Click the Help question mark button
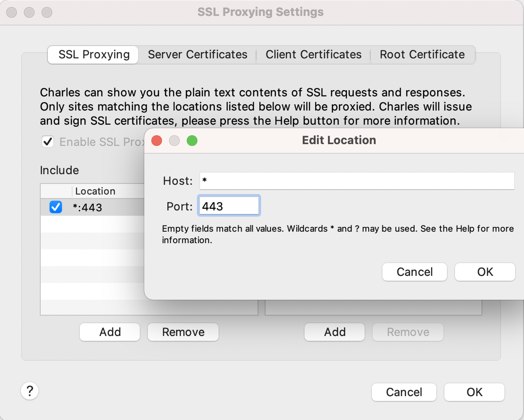The image size is (524, 420). [x=30, y=391]
